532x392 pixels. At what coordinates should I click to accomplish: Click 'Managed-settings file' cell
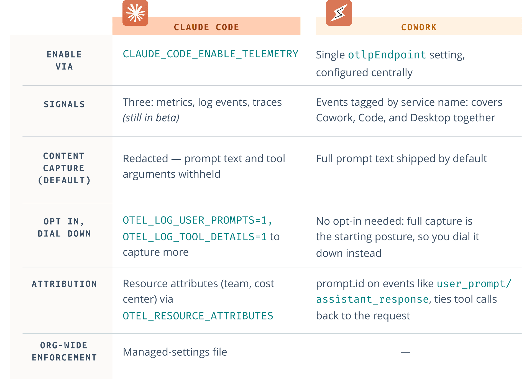pos(175,352)
